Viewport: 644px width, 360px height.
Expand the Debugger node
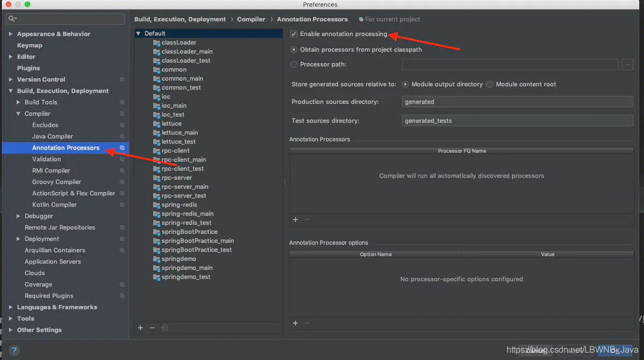(x=18, y=216)
